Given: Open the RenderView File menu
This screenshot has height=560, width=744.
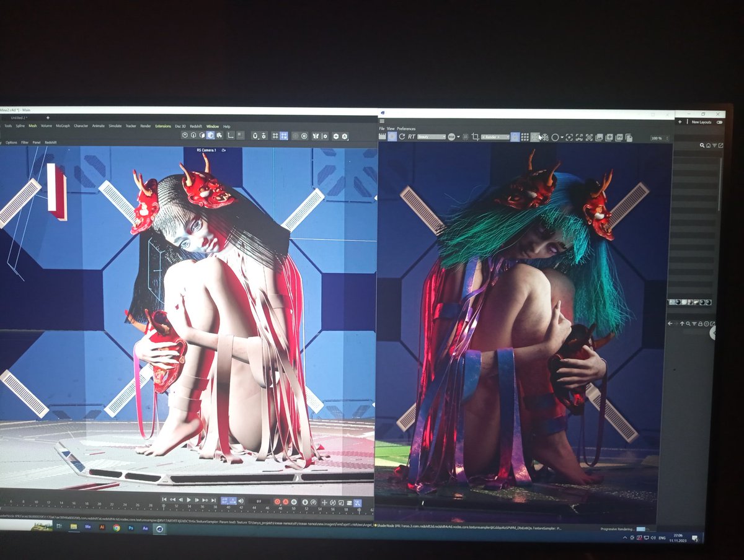Looking at the screenshot, I should [x=382, y=129].
